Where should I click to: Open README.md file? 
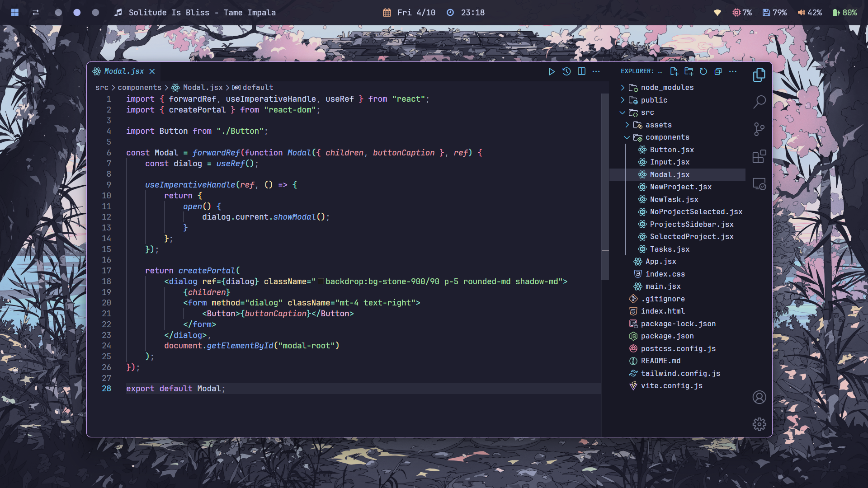677,361
